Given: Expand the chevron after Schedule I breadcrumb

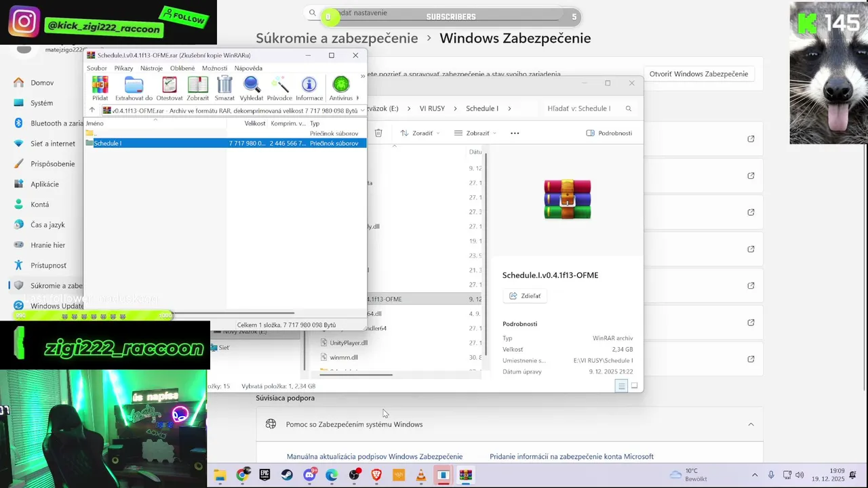Looking at the screenshot, I should point(509,108).
